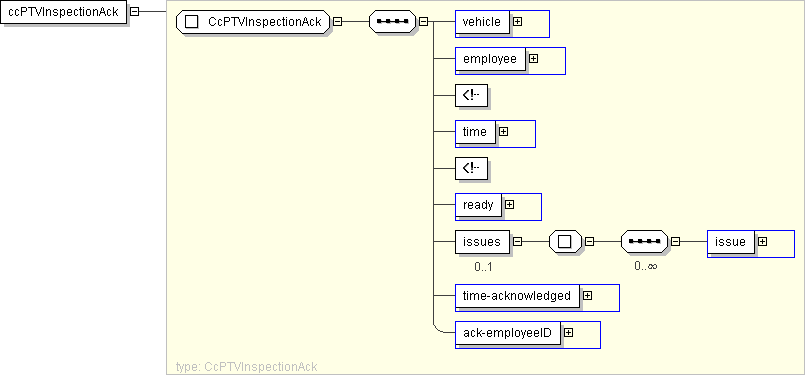Expand the ack-employeeID element

coord(569,333)
